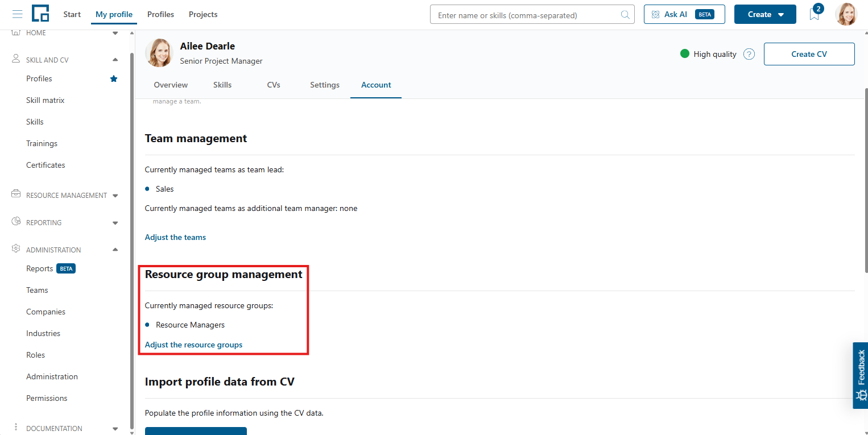The height and width of the screenshot is (435, 868).
Task: Open the user avatar in top bar
Action: tap(846, 14)
